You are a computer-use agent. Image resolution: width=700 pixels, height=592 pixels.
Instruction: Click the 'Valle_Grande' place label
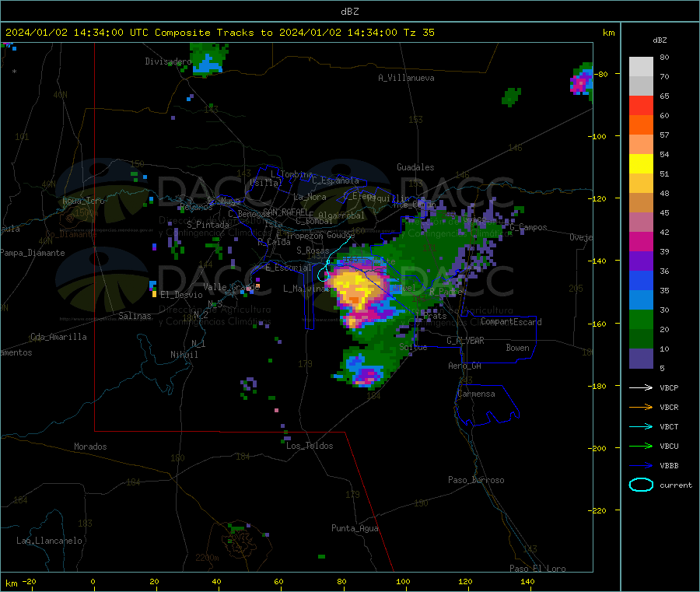pos(231,287)
